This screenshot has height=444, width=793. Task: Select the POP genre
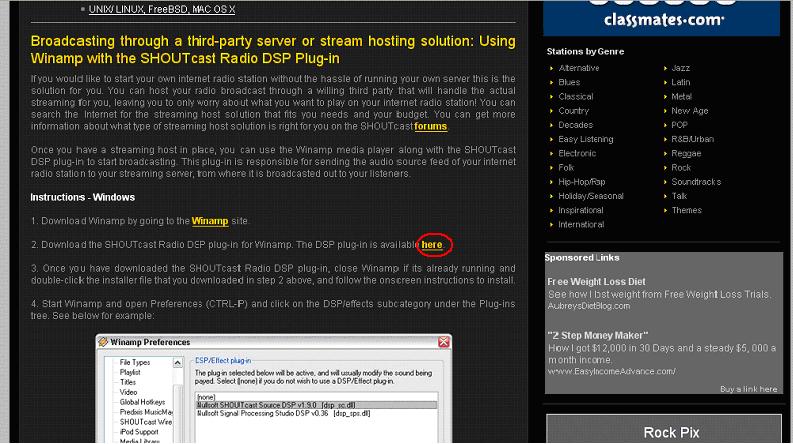(x=679, y=124)
